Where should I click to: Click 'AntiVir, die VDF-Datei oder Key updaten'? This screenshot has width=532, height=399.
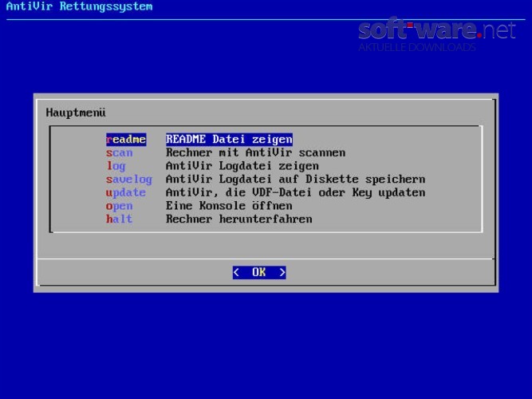pyautogui.click(x=296, y=192)
